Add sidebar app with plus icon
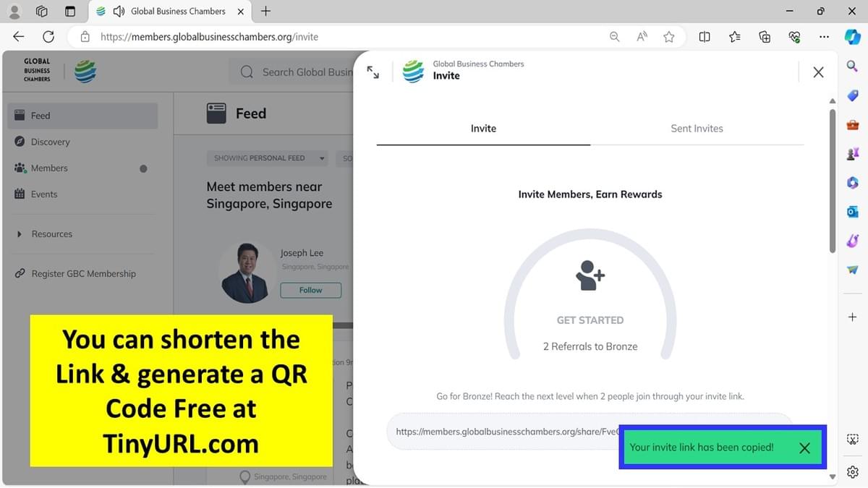The height and width of the screenshot is (488, 868). [852, 317]
